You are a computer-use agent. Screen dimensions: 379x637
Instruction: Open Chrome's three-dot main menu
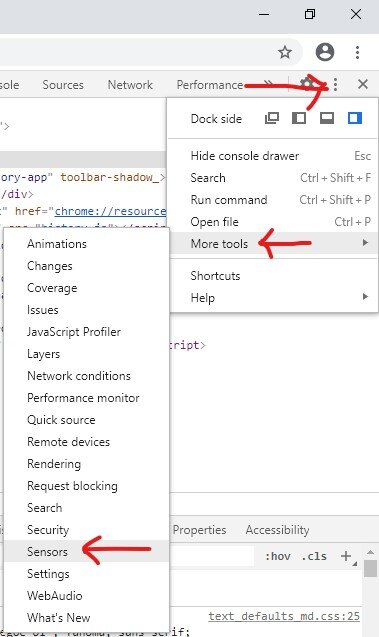(x=357, y=52)
